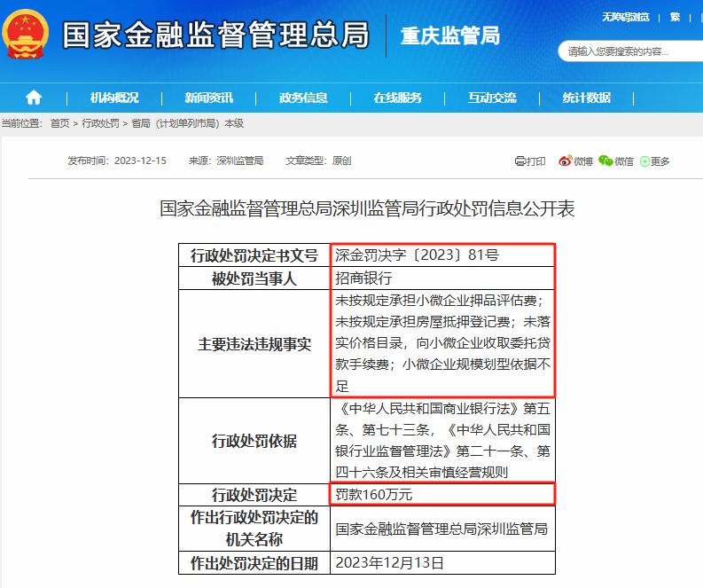Click the violation facts text cell
This screenshot has width=703, height=588.
[x=442, y=343]
